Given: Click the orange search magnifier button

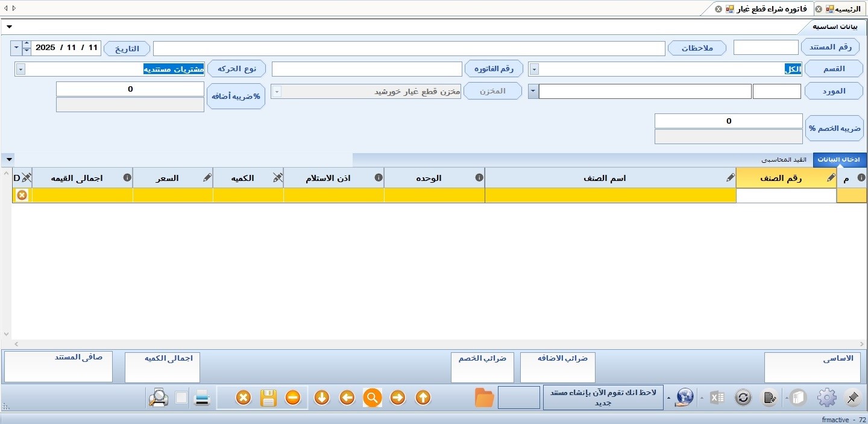Looking at the screenshot, I should pyautogui.click(x=373, y=398).
